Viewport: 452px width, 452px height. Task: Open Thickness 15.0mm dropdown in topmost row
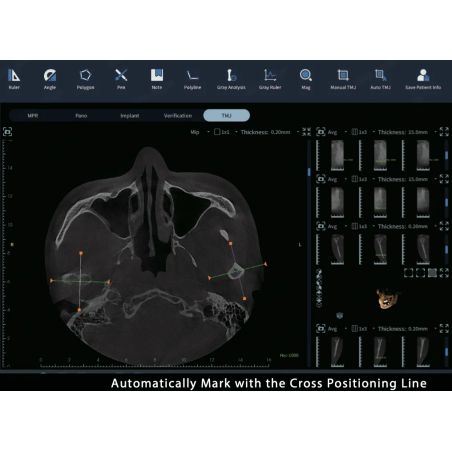[407, 132]
